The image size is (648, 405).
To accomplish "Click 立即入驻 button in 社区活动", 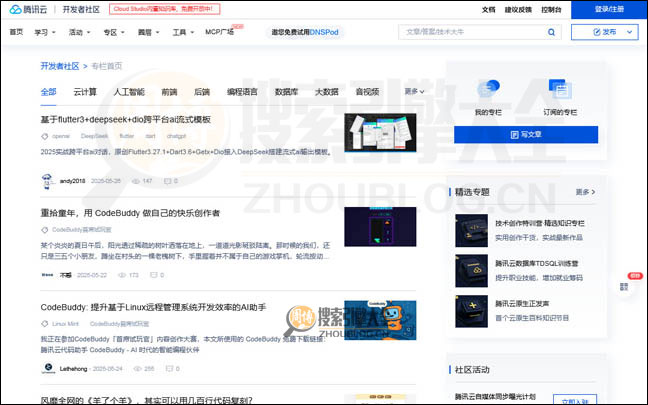I will coord(575,400).
